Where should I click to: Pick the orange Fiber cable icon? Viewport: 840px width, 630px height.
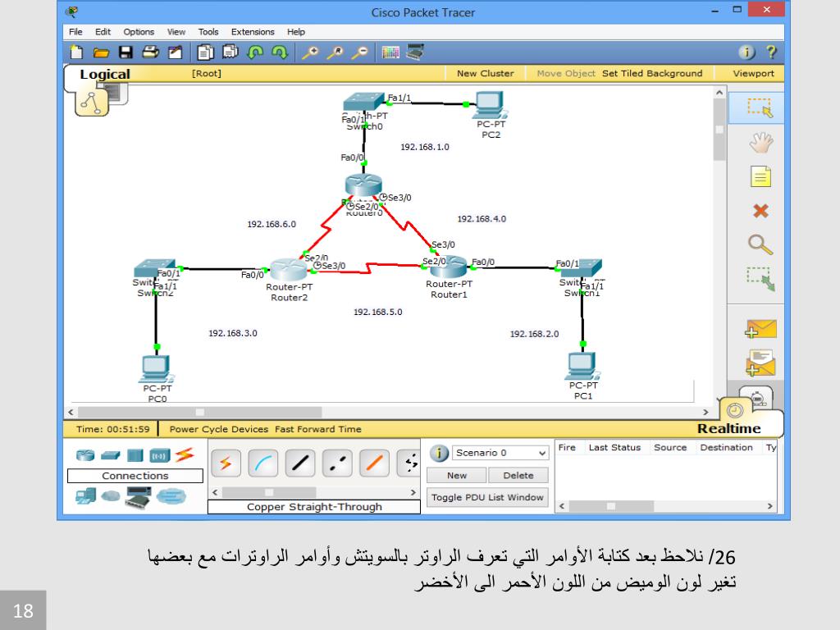click(374, 463)
